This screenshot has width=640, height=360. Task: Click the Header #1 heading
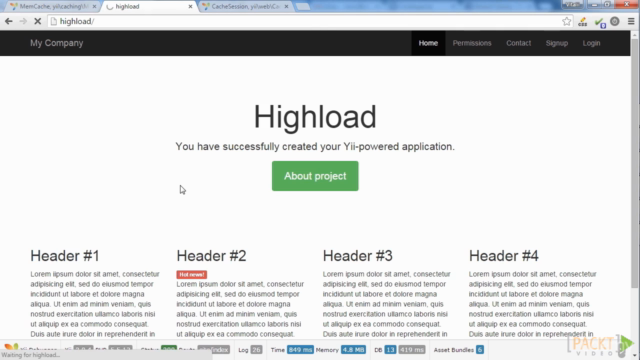pyautogui.click(x=65, y=256)
